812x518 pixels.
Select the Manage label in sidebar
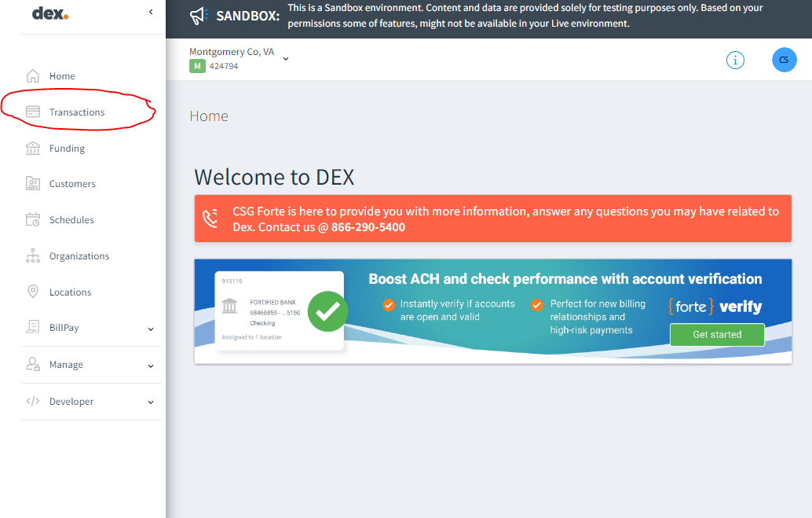(66, 365)
